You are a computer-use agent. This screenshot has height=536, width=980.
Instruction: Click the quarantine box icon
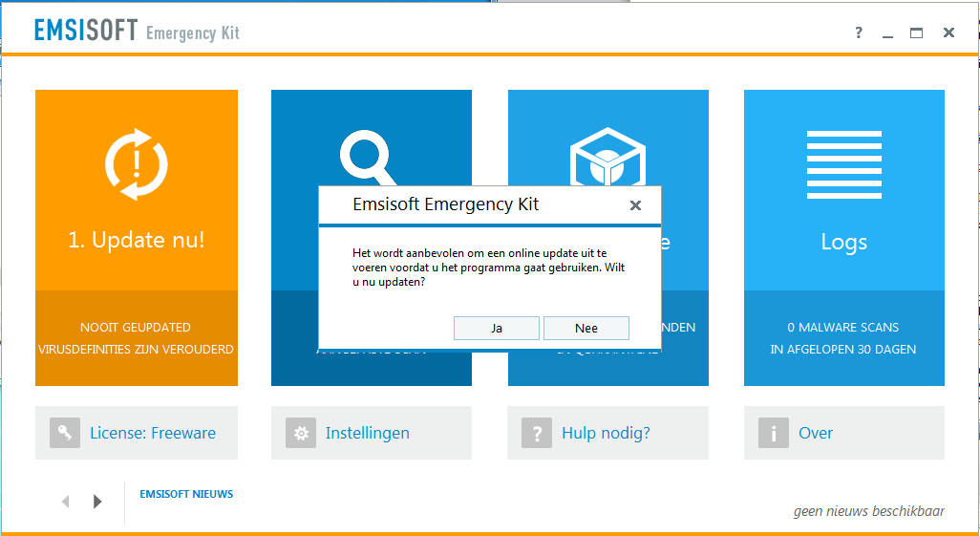tap(607, 157)
